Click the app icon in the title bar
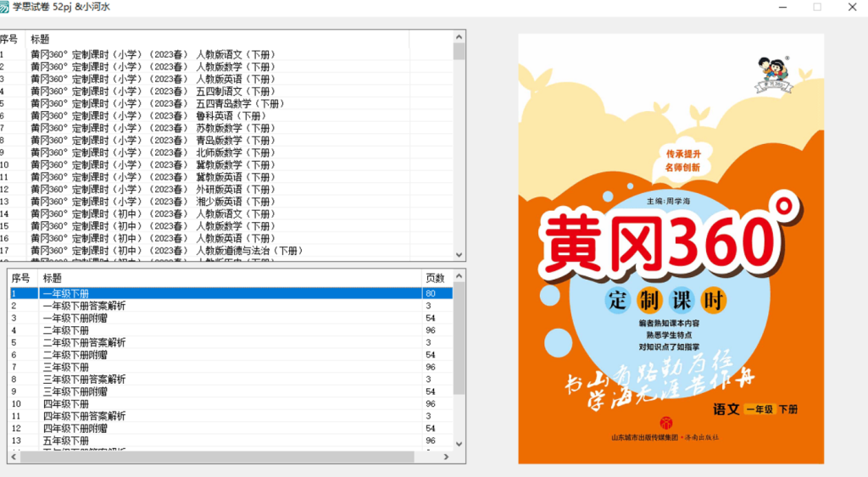 (7, 7)
